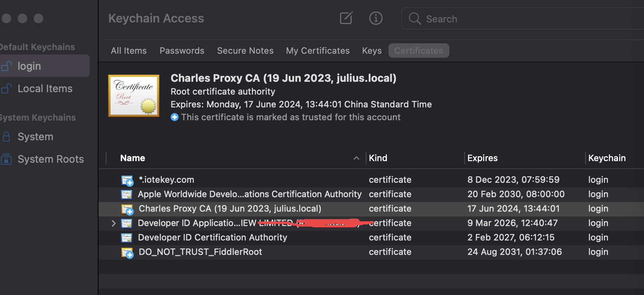Click Kind cell of Developer ID Certification Authority
The height and width of the screenshot is (295, 644).
point(390,237)
